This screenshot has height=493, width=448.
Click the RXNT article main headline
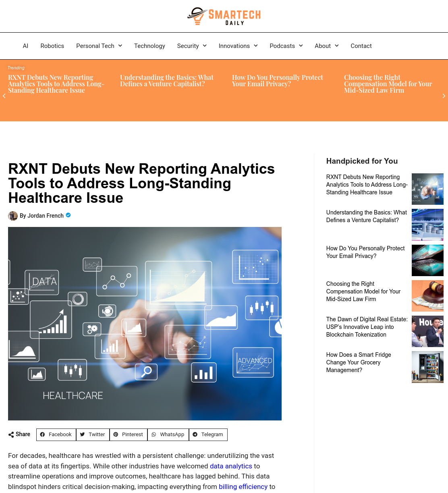pos(141,183)
